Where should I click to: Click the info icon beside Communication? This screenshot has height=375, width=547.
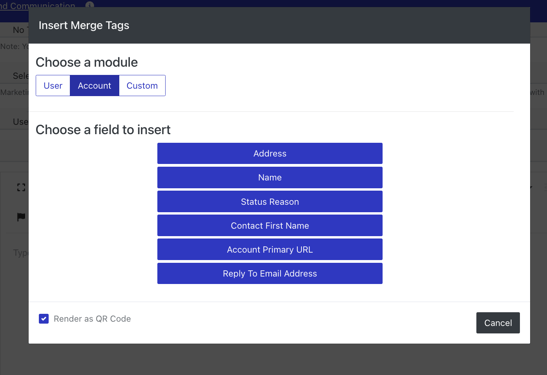pyautogui.click(x=90, y=5)
